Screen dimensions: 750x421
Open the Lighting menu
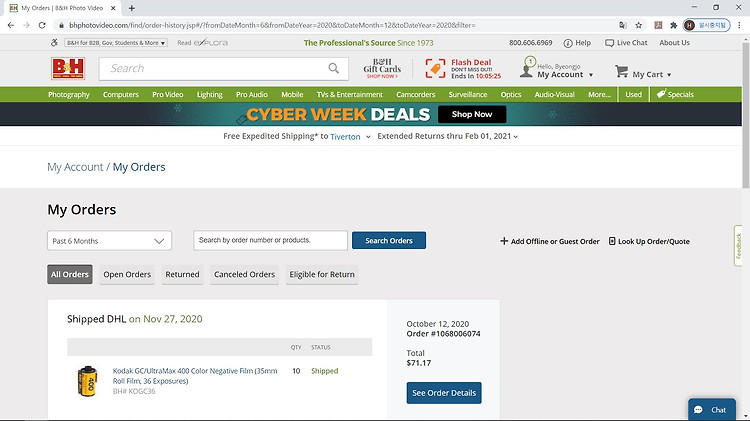210,94
